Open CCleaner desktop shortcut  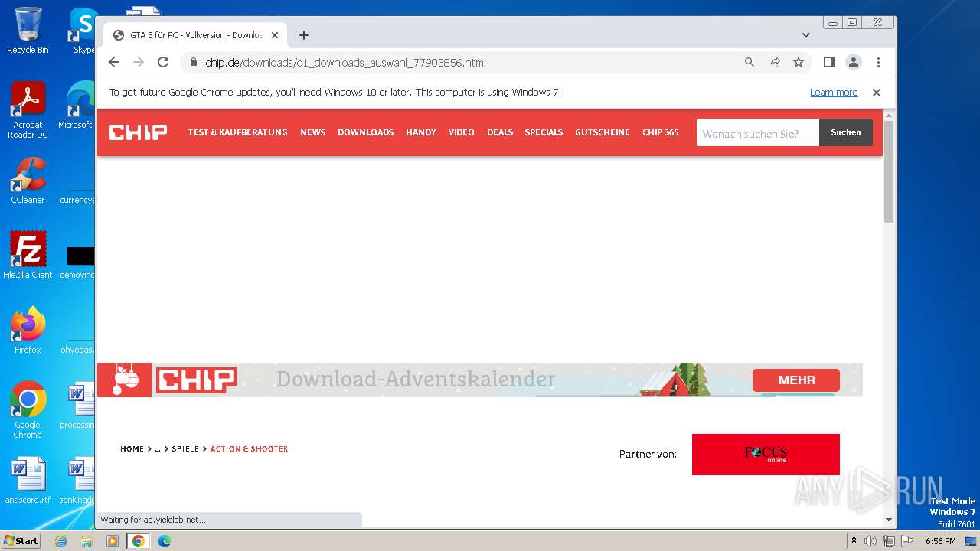(x=28, y=181)
